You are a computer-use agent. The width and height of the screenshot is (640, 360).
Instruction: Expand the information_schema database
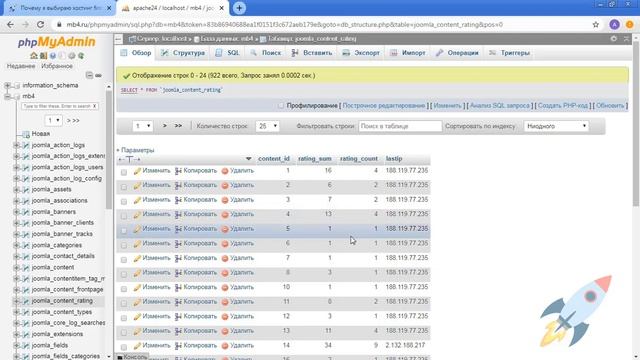point(7,85)
